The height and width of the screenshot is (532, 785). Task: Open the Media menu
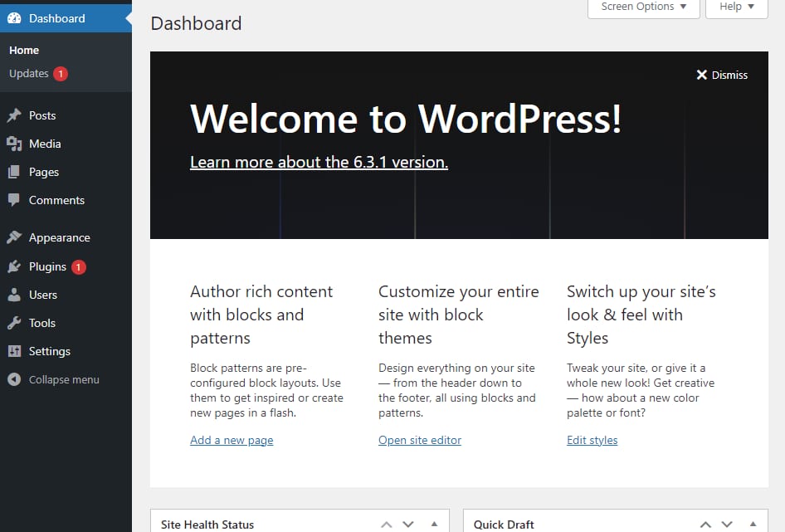click(66, 144)
